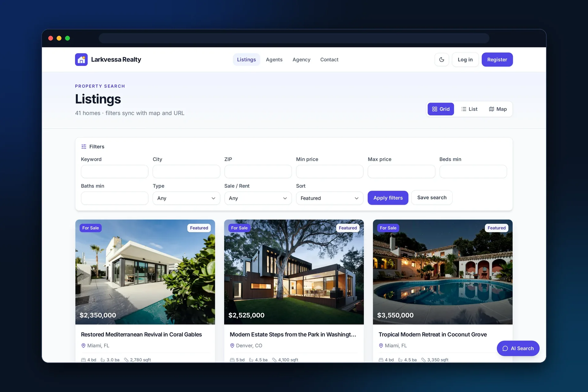Click Apply filters
This screenshot has width=588, height=392.
click(388, 198)
